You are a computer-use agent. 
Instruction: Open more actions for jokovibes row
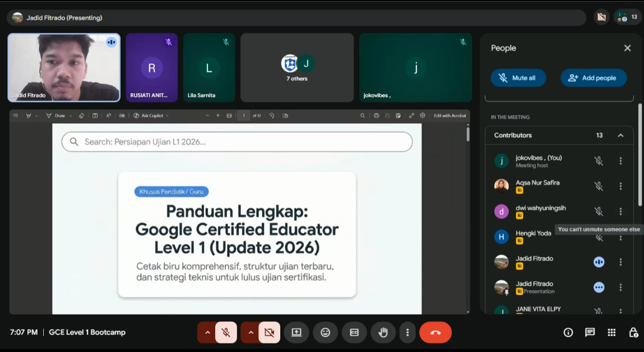(x=620, y=161)
